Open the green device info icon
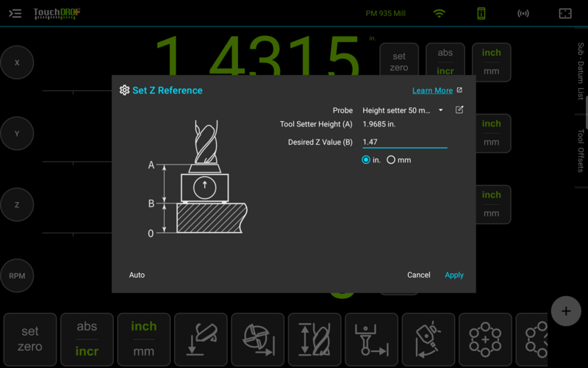The image size is (588, 368). point(481,13)
